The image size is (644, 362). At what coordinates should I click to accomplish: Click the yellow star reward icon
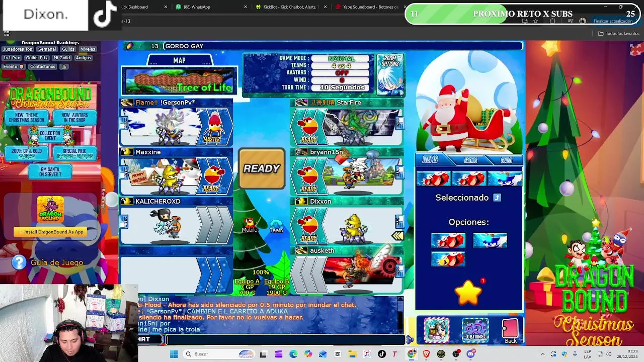pyautogui.click(x=468, y=293)
